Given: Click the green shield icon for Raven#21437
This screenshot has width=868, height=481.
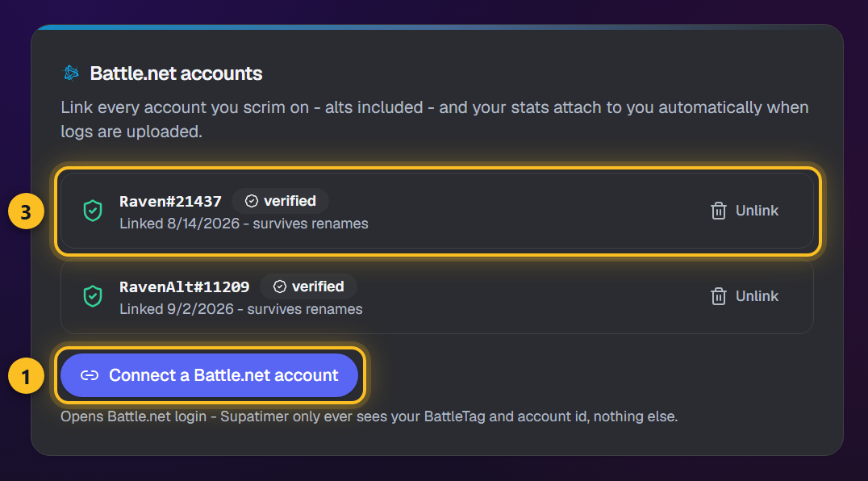Looking at the screenshot, I should click(x=93, y=211).
